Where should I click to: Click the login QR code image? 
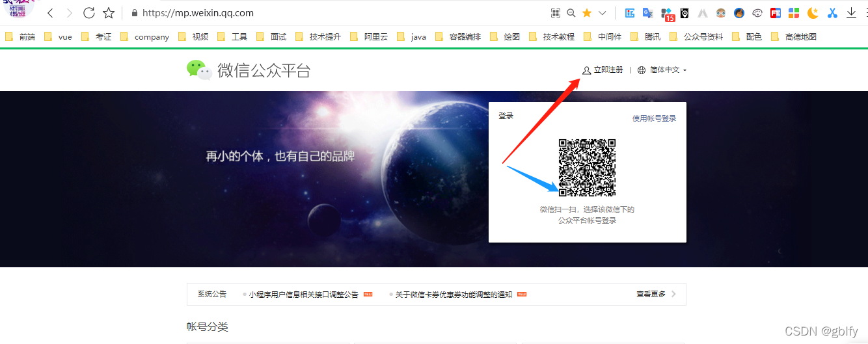click(587, 167)
